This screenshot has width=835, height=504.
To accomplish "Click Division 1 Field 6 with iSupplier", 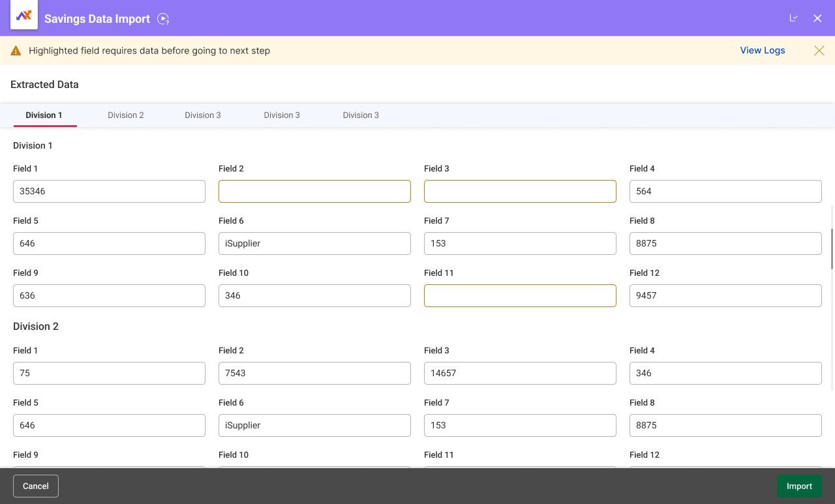I will pyautogui.click(x=314, y=243).
